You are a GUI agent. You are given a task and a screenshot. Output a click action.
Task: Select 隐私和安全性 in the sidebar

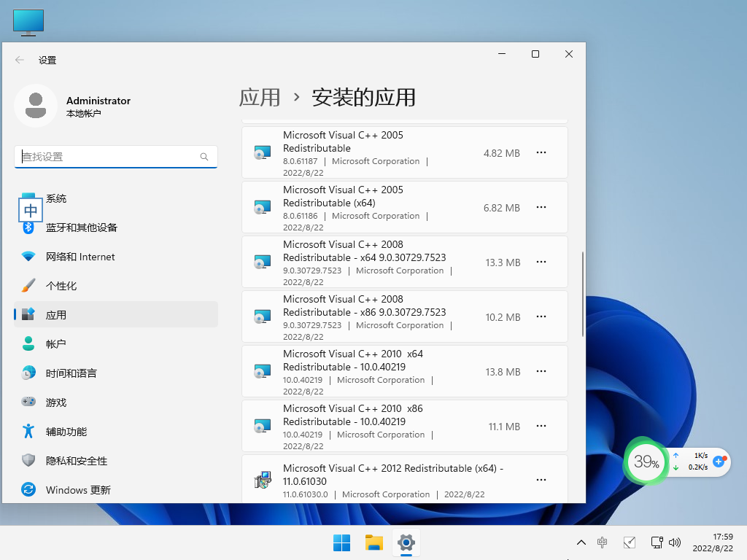click(76, 460)
